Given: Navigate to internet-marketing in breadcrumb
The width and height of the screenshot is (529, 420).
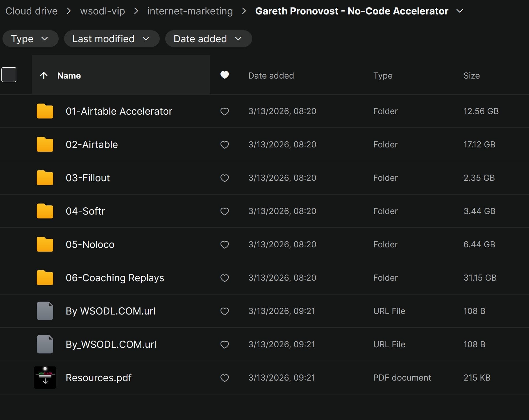Looking at the screenshot, I should 190,11.
